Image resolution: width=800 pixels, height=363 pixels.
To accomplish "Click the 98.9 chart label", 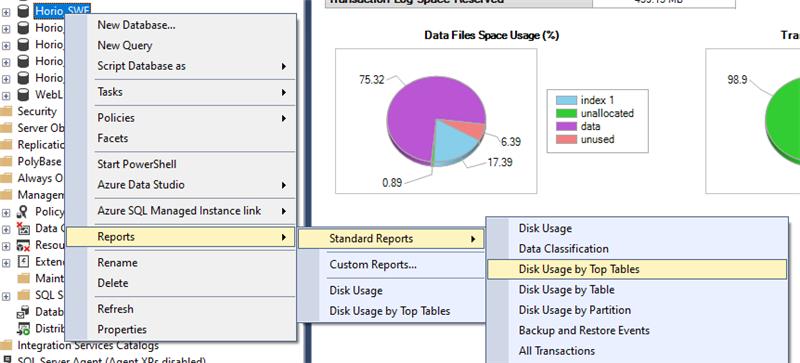I will pyautogui.click(x=737, y=80).
